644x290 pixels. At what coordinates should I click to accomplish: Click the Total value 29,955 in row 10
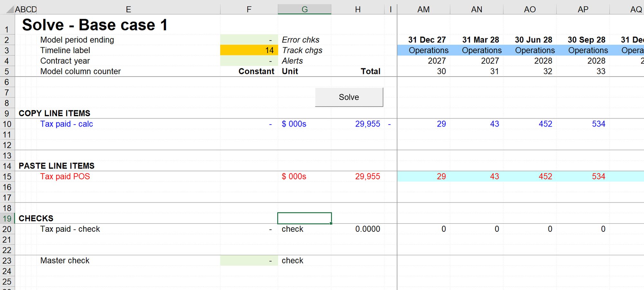point(367,124)
